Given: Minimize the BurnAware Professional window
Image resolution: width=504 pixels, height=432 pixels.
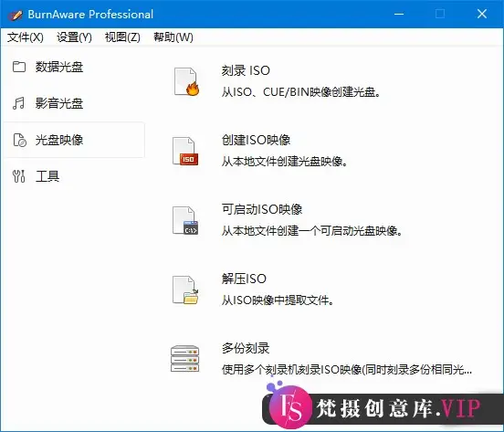Looking at the screenshot, I should pyautogui.click(x=399, y=14).
